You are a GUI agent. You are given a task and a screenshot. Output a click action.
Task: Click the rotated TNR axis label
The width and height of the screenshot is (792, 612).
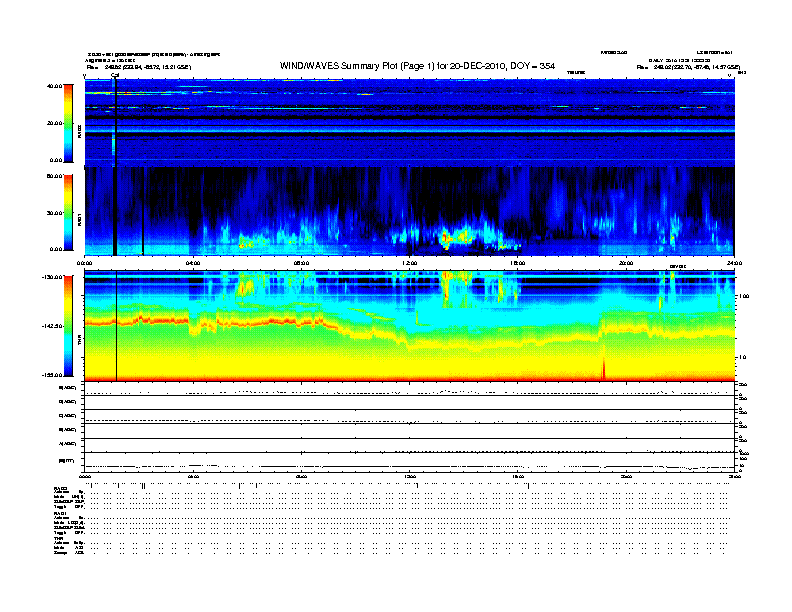click(79, 340)
